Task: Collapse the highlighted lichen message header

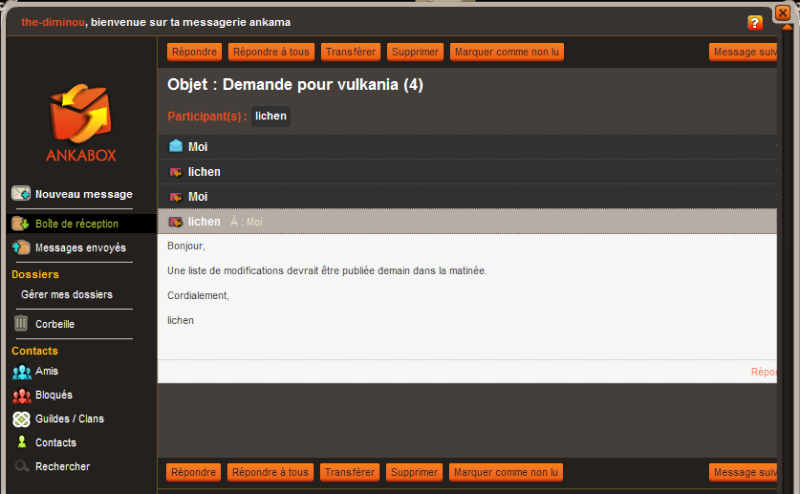Action: pyautogui.click(x=467, y=221)
